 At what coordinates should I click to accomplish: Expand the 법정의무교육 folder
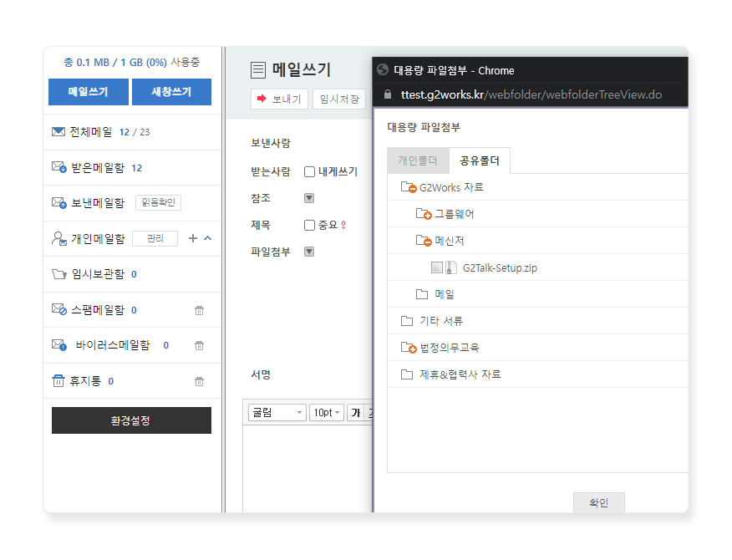pyautogui.click(x=409, y=348)
